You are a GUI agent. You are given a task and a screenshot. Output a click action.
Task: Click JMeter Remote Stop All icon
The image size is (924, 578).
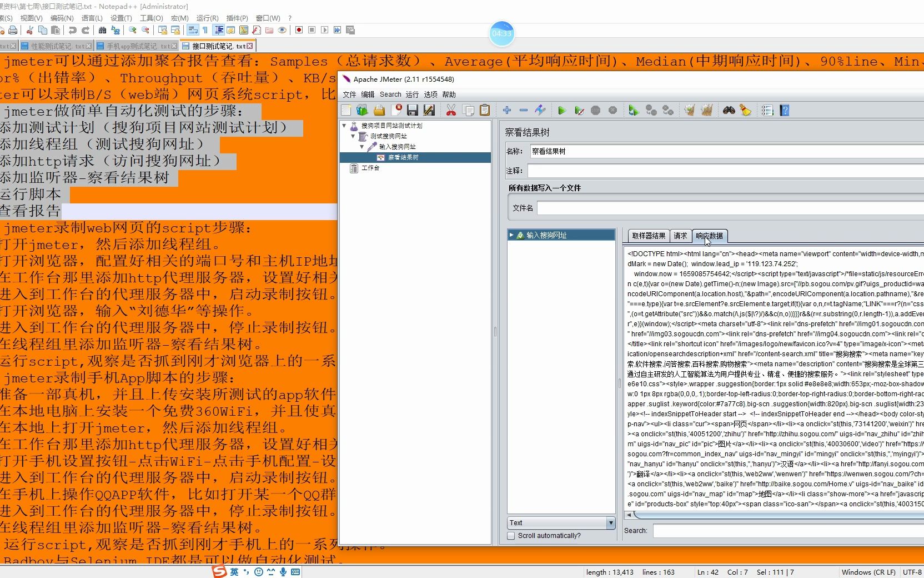point(651,111)
